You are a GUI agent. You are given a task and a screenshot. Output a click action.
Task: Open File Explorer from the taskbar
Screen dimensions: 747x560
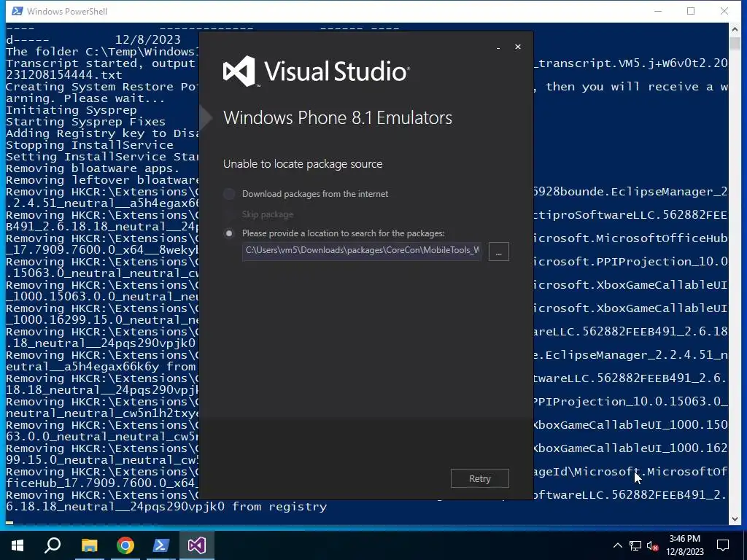click(x=89, y=545)
